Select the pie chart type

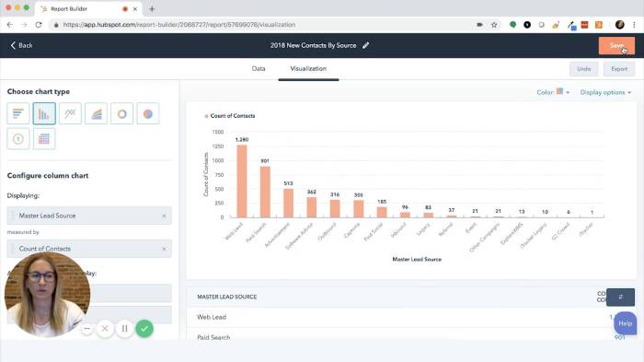tap(148, 113)
